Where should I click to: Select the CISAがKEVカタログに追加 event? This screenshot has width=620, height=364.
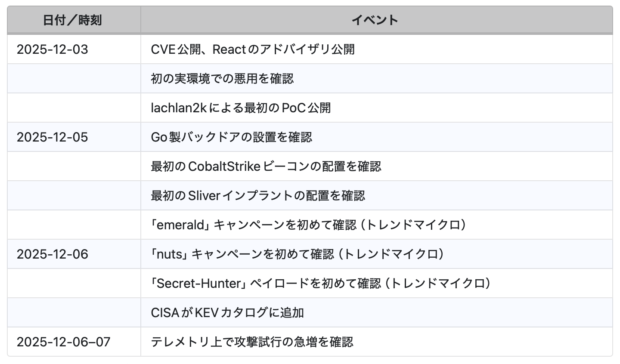tap(227, 313)
